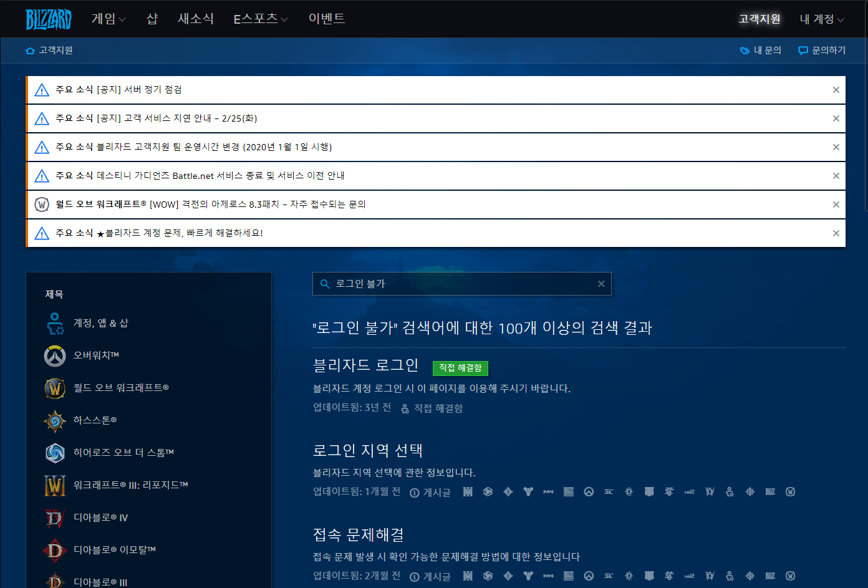Select the 고객지원 tab in header

pyautogui.click(x=759, y=19)
